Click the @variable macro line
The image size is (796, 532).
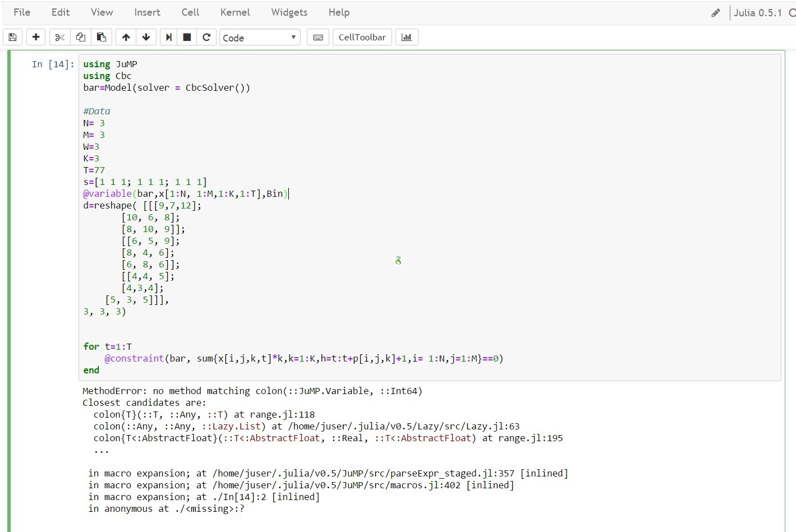point(185,193)
